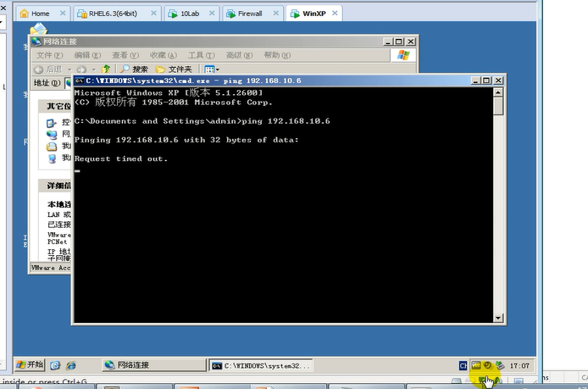Open the 文件(F) menu in 网络连接 window

click(49, 55)
